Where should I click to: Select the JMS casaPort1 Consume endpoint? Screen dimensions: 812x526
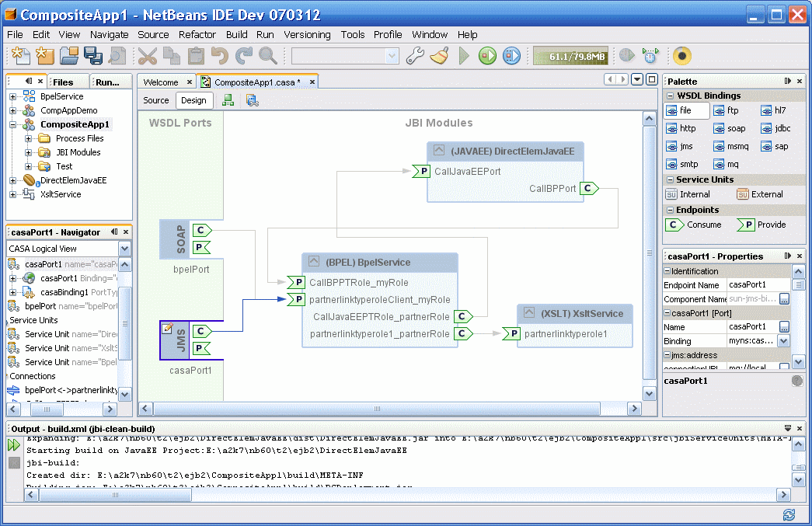tap(201, 331)
